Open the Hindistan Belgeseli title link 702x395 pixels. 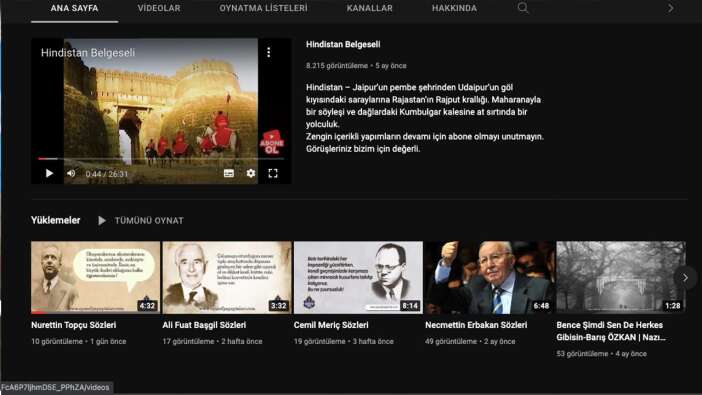[343, 44]
